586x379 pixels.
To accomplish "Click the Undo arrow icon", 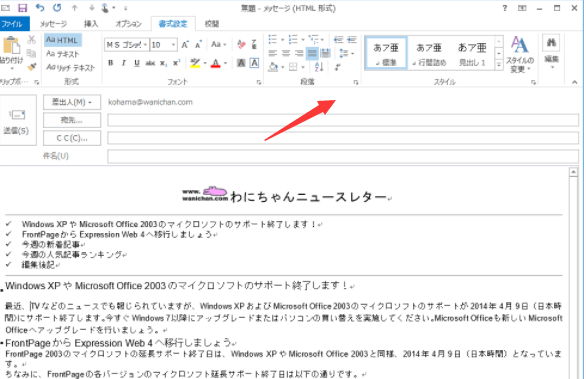I will pyautogui.click(x=40, y=8).
